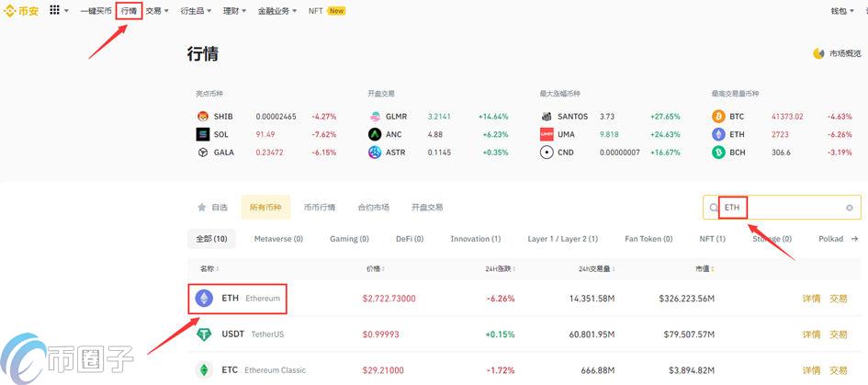Click the SHIB coin icon
The height and width of the screenshot is (385, 868).
coord(203,117)
